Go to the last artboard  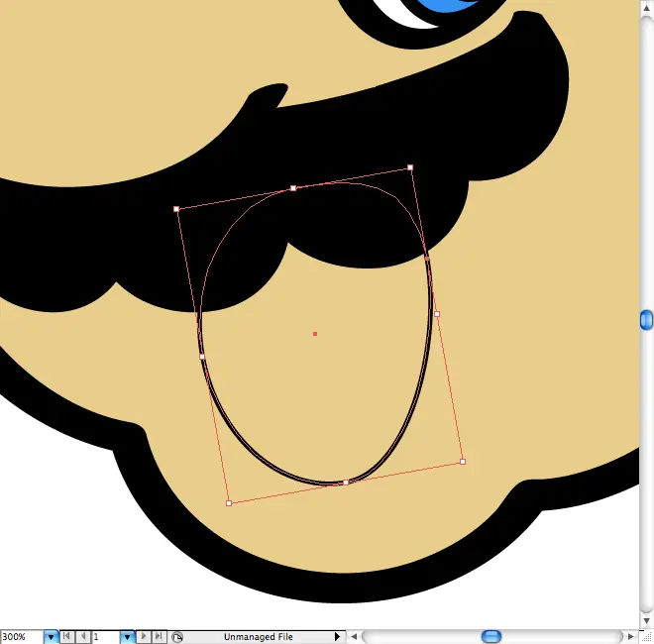click(x=159, y=636)
